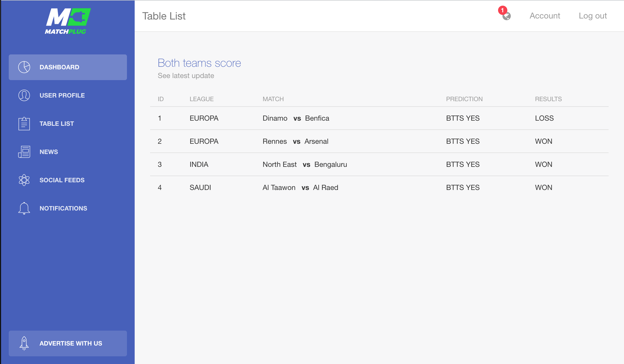Click EUROPA league in Rennes row
This screenshot has width=624, height=364.
[x=204, y=141]
